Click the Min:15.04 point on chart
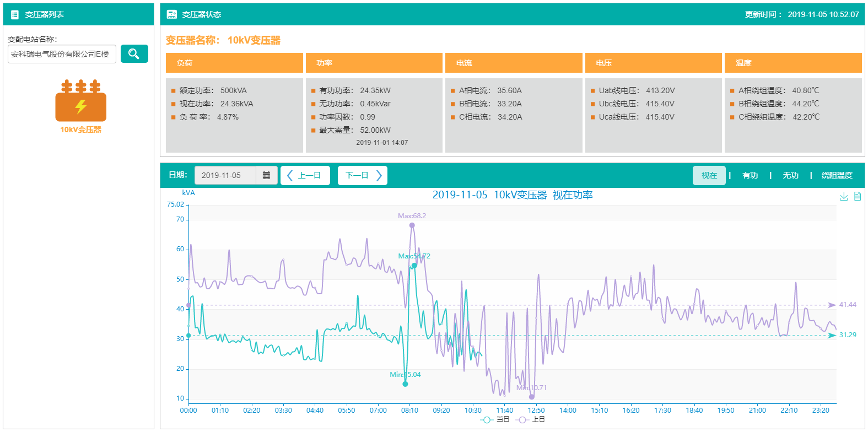The image size is (868, 432). [x=405, y=384]
